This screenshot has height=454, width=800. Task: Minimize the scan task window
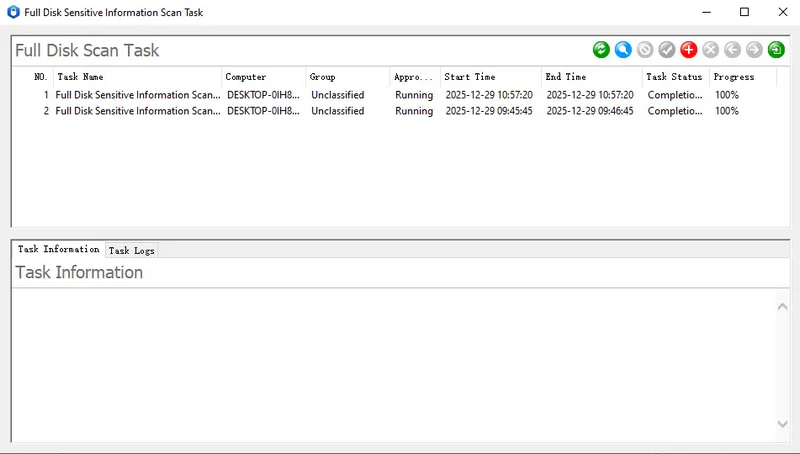707,12
